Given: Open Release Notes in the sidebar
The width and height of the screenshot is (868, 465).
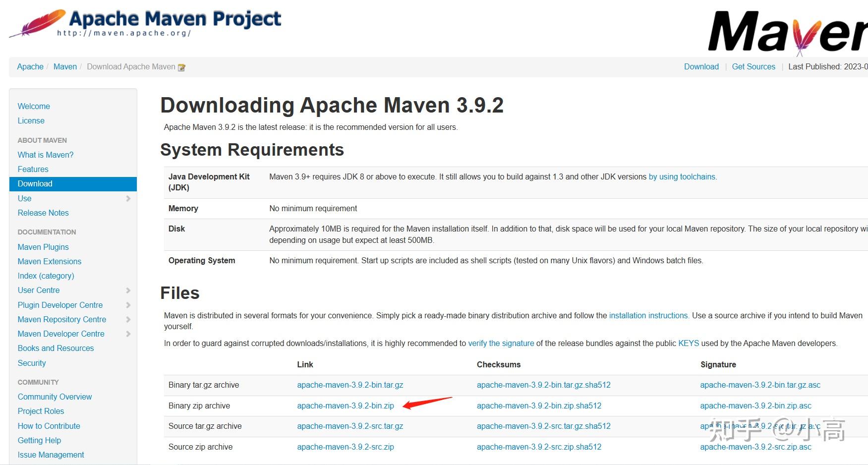Looking at the screenshot, I should (43, 213).
